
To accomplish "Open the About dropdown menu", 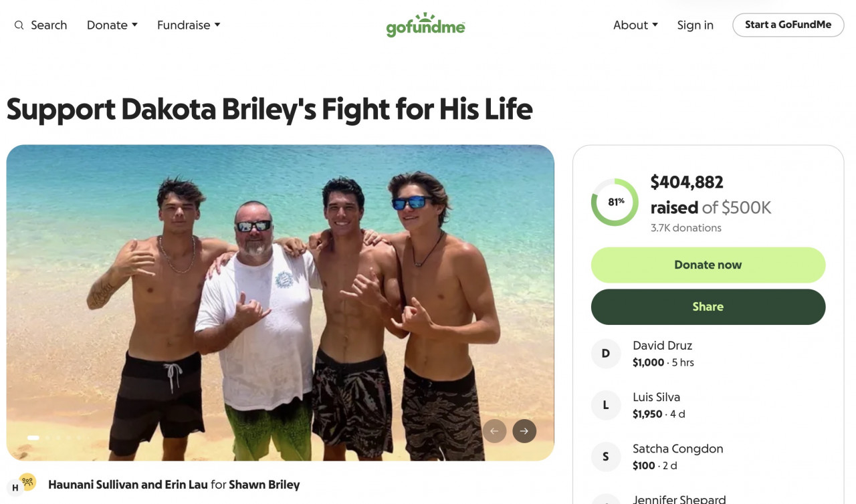I will coord(635,25).
